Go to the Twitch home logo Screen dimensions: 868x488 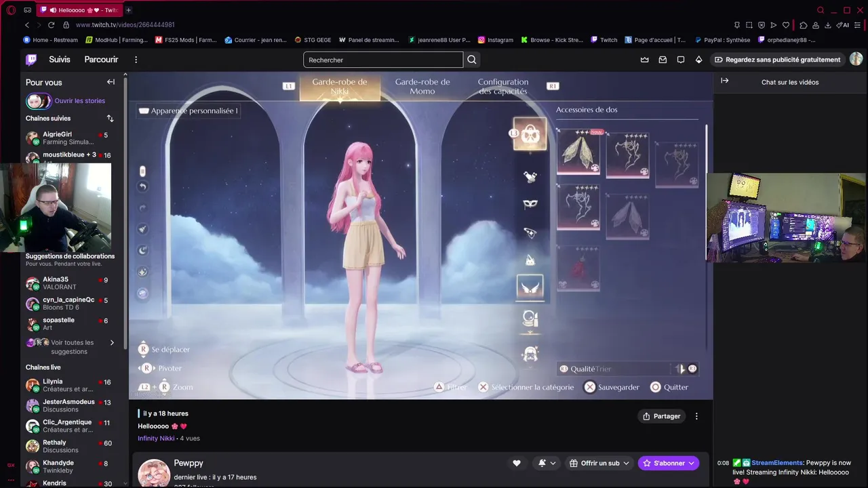pos(31,60)
